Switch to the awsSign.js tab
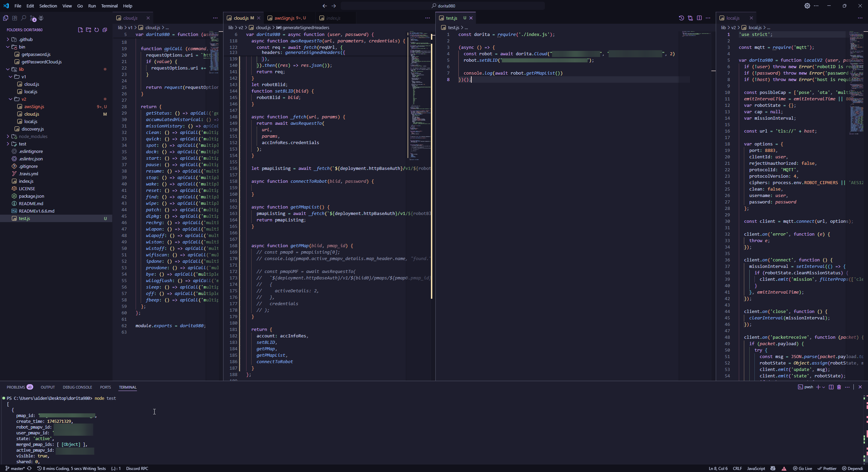The image size is (868, 472). click(284, 18)
